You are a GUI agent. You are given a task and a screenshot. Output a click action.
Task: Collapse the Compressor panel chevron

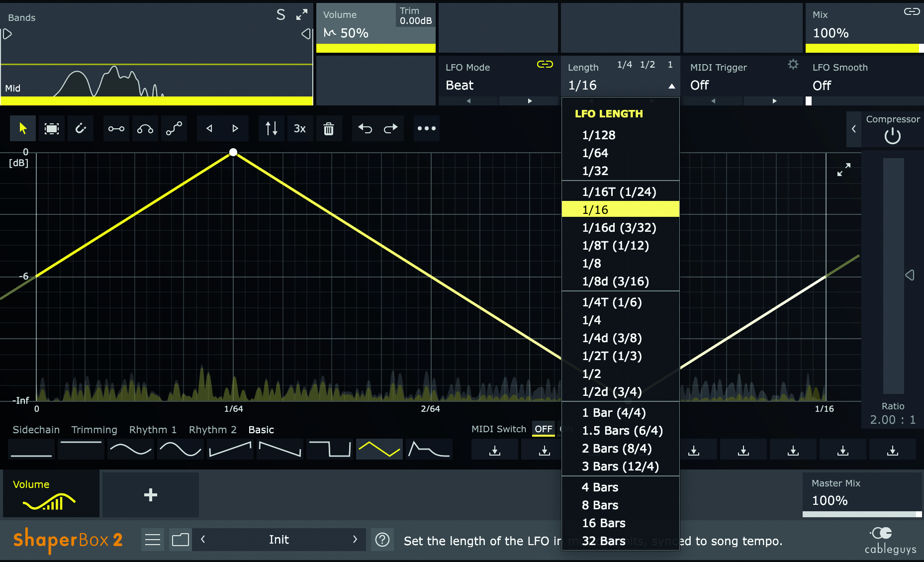pos(854,129)
